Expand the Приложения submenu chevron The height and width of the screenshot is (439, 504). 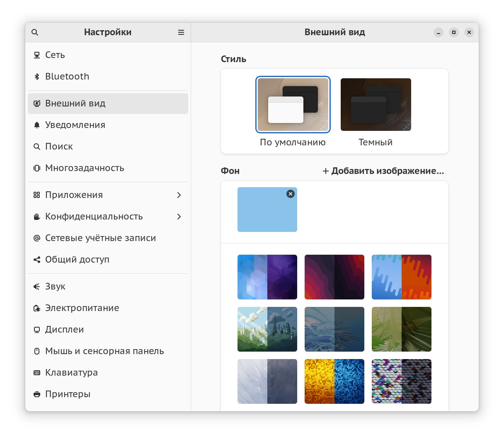(179, 195)
